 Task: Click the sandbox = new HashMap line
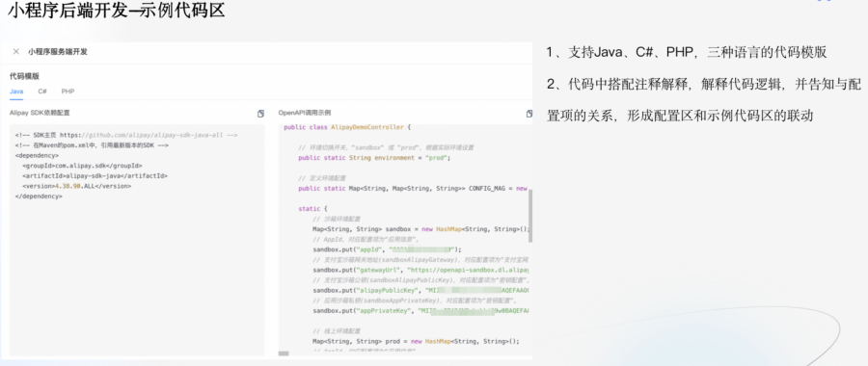tap(421, 229)
